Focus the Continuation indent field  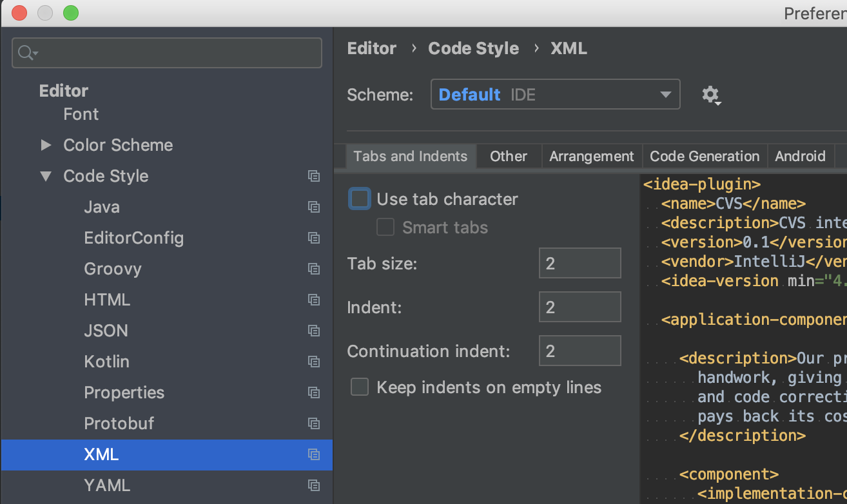(x=579, y=351)
